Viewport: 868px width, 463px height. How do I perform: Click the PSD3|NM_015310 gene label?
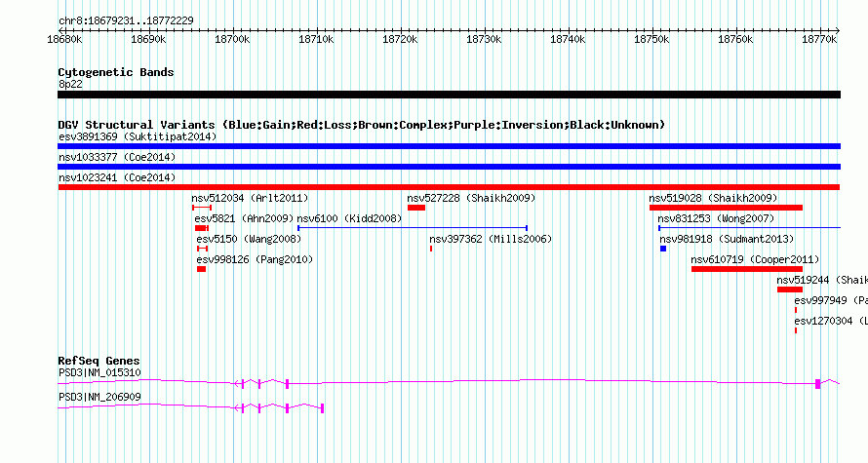click(x=99, y=372)
